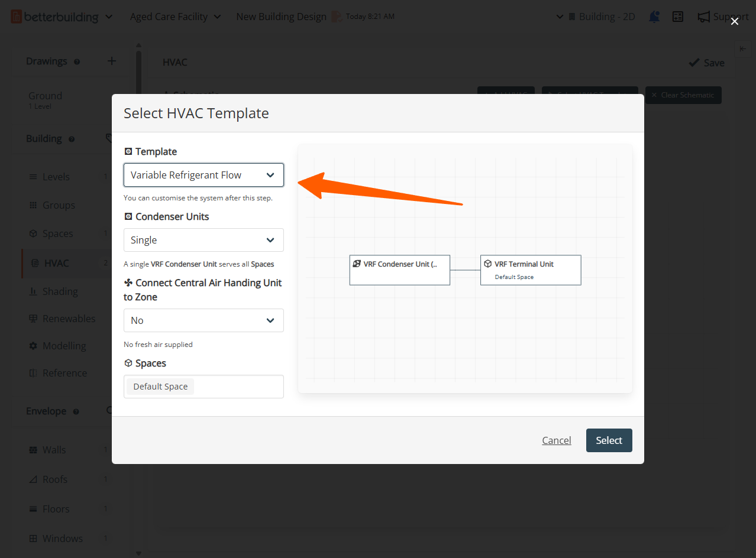Screen dimensions: 756x558
Task: Open the betterbuilding logo menu
Action: pos(62,17)
